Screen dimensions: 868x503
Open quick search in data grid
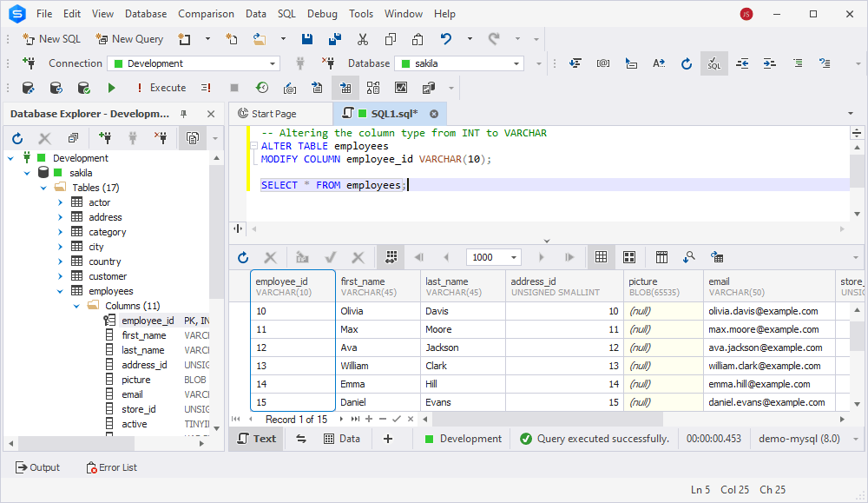[690, 256]
